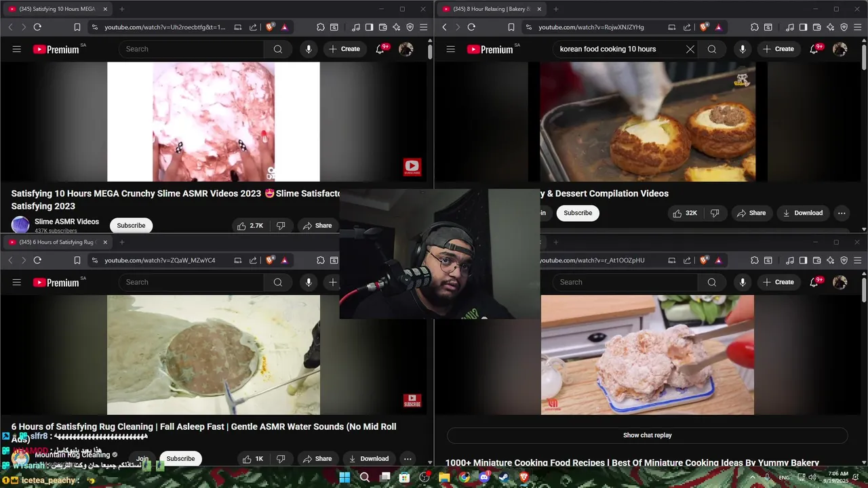The width and height of the screenshot is (868, 488).
Task: Toggle Brave sidebar in the miniature cooking window
Action: (x=803, y=260)
